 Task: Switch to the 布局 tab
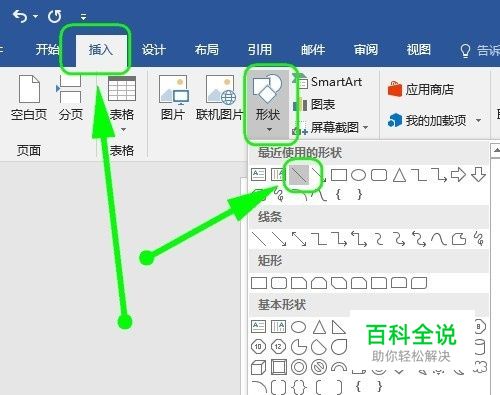tap(207, 50)
